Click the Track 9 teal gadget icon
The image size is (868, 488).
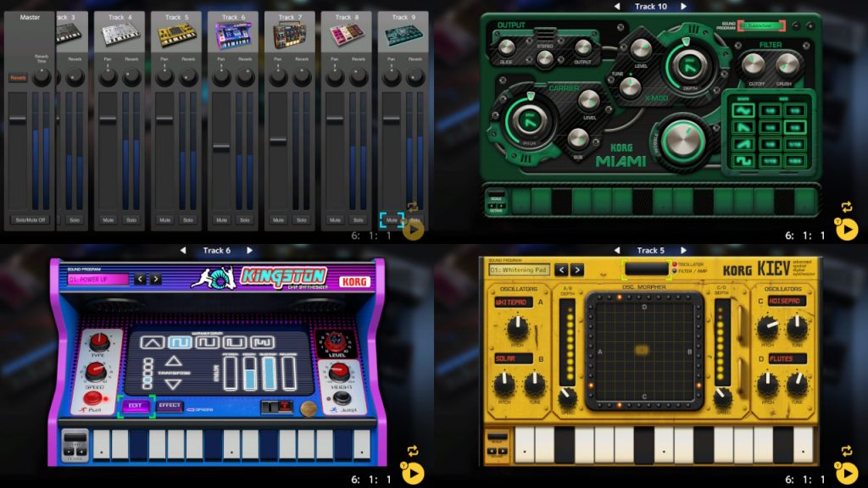[404, 35]
